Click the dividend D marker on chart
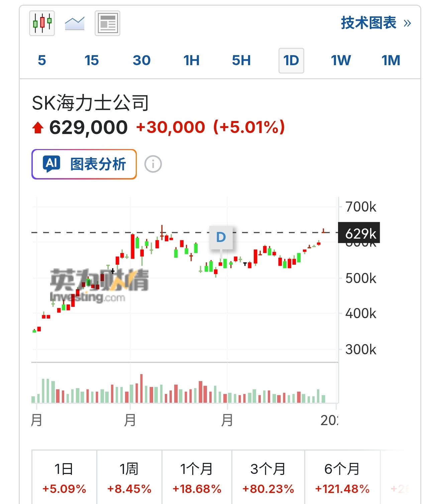440x504 pixels. coord(221,237)
